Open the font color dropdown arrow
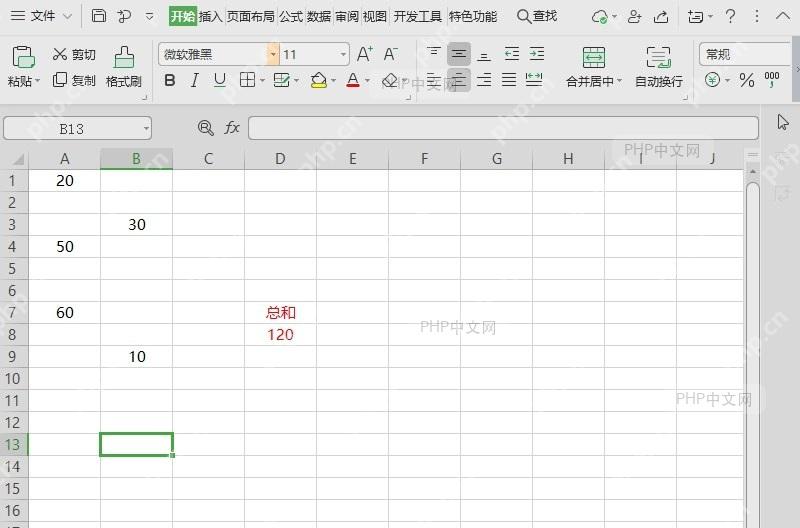800x528 pixels. coord(367,81)
